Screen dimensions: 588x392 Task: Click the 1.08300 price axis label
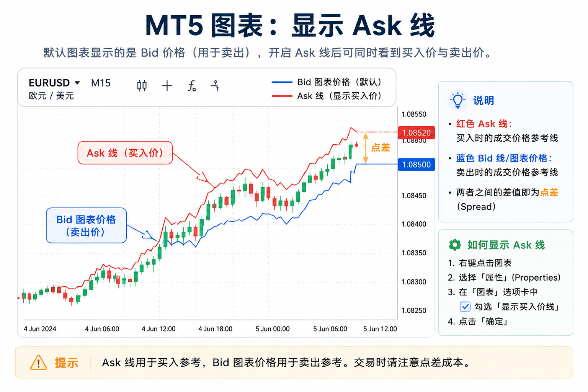[414, 282]
